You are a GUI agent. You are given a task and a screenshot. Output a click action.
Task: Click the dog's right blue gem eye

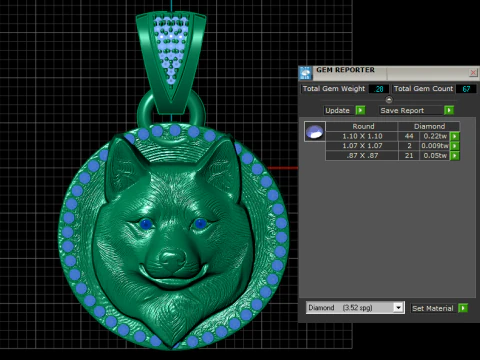coord(200,224)
